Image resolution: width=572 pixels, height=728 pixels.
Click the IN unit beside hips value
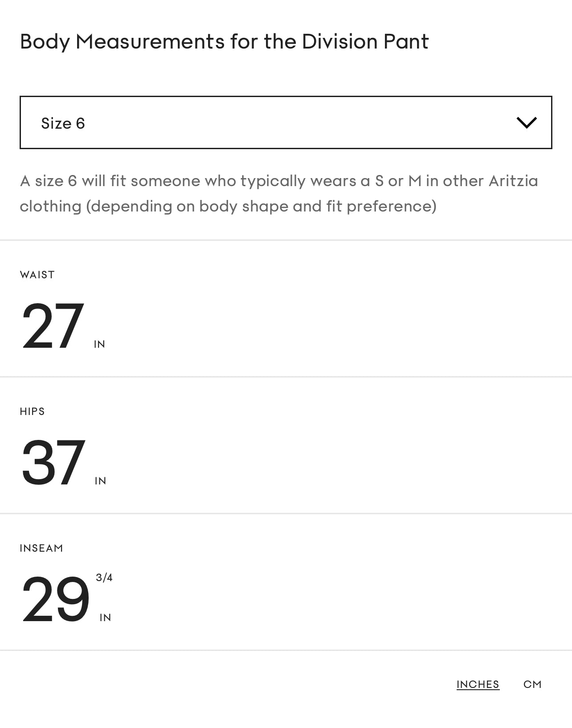click(x=101, y=481)
